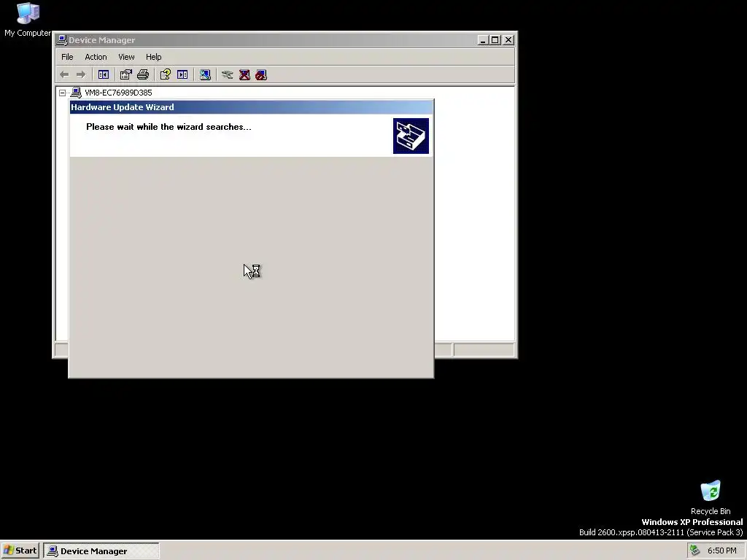Viewport: 747px width, 560px height.
Task: Click the 6:50 PM clock in the tray
Action: point(721,551)
